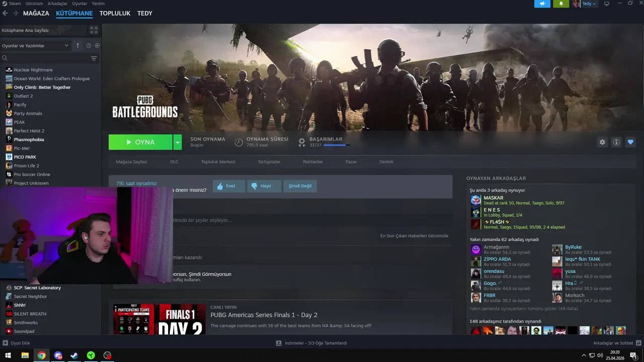Click the Hayır thumbs-down button
Image resolution: width=644 pixels, height=362 pixels.
[x=264, y=186]
